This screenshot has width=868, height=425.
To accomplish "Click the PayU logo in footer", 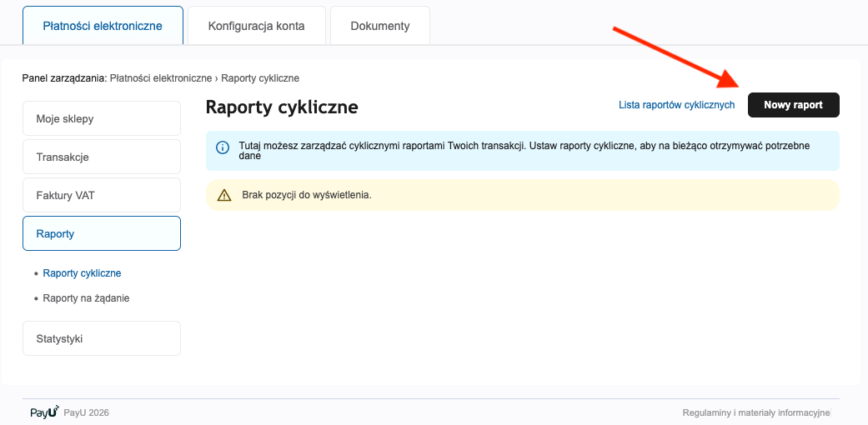I will tap(44, 412).
